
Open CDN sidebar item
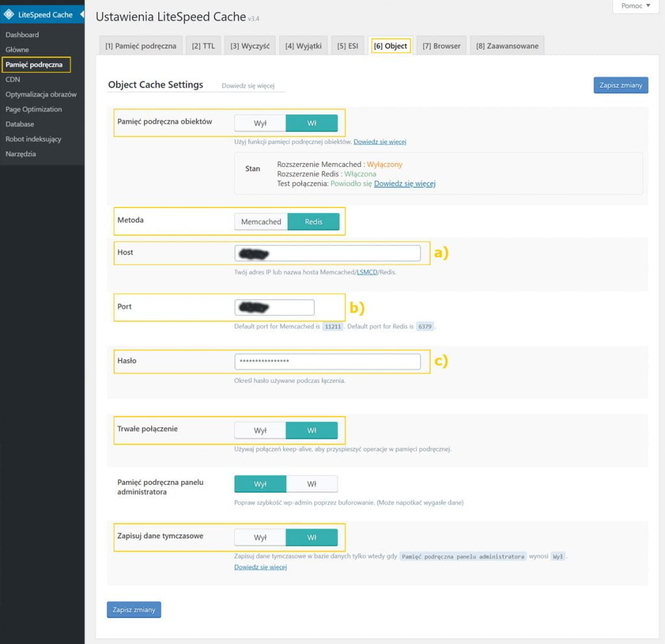pyautogui.click(x=12, y=79)
